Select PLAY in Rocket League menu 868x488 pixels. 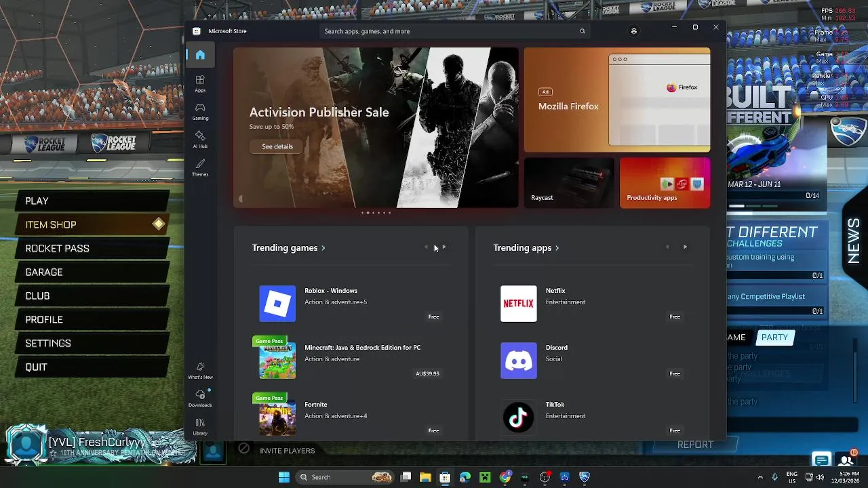coord(93,201)
